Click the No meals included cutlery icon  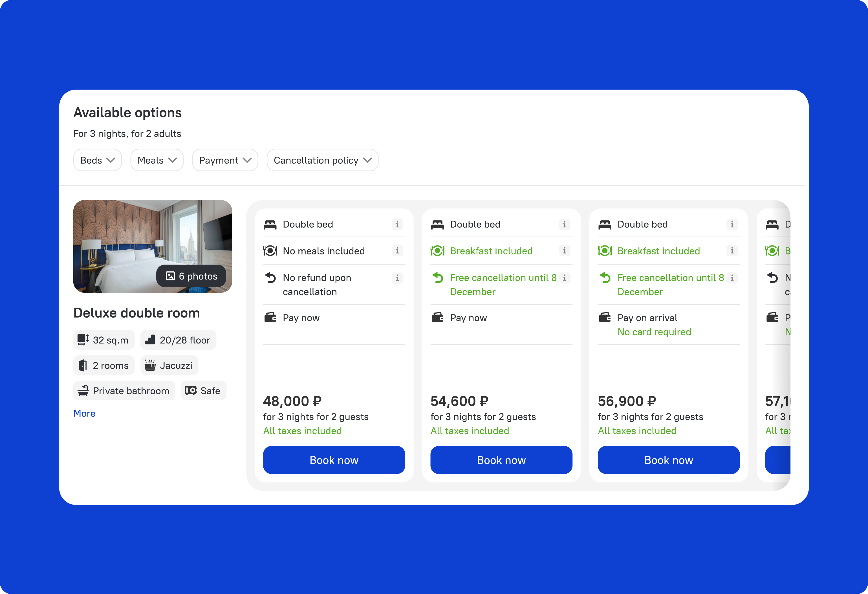270,251
